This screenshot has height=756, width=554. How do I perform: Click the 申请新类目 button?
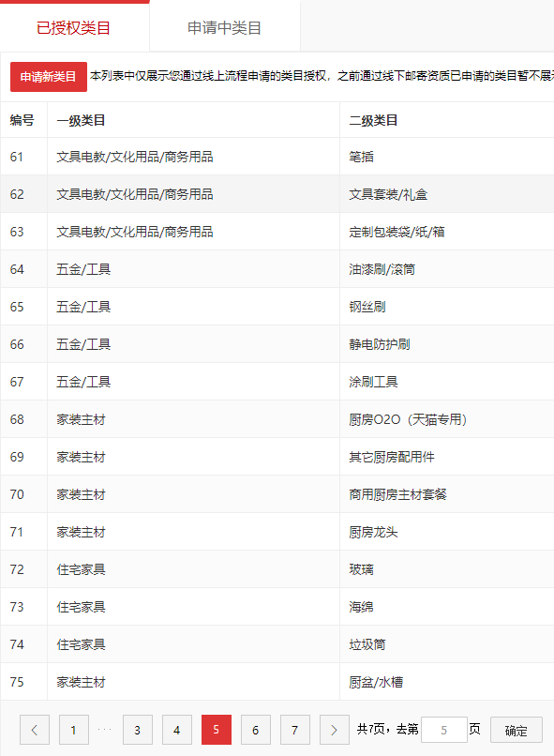[49, 77]
